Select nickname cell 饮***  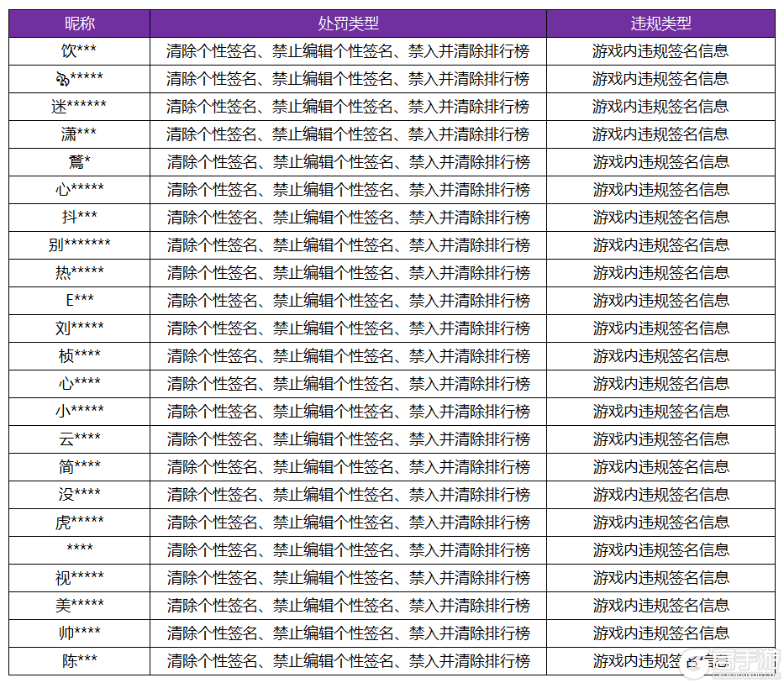[79, 51]
